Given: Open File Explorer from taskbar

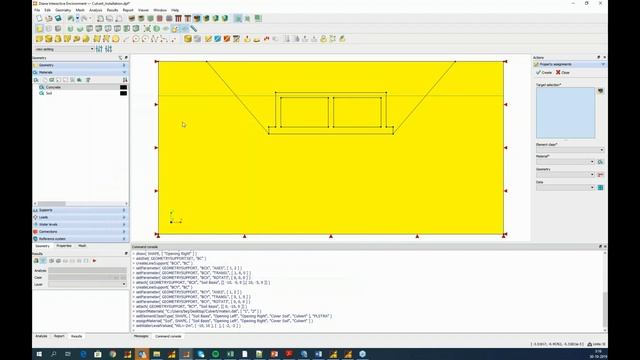Looking at the screenshot, I should tap(156, 354).
